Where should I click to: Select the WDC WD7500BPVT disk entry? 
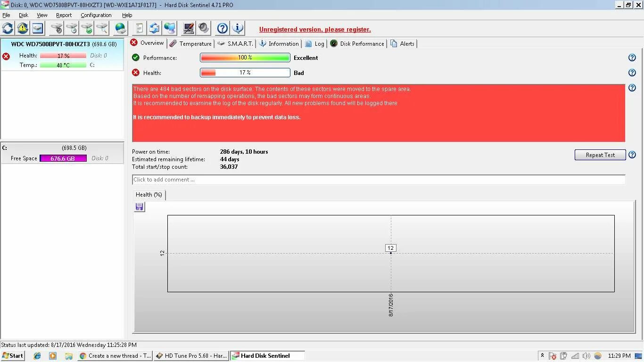62,54
